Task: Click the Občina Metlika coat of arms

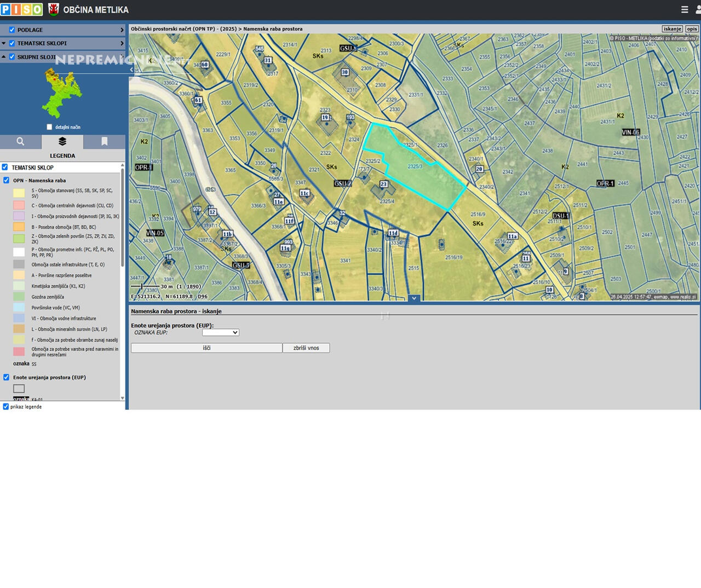Action: click(x=54, y=9)
